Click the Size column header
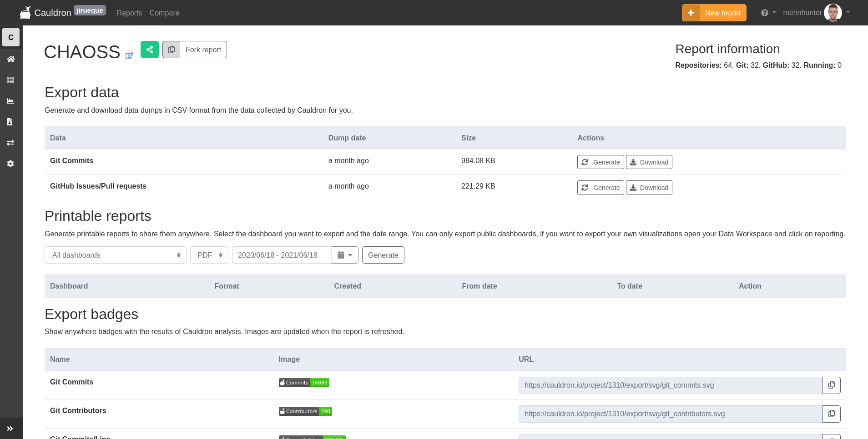Viewport: 868px width, 439px height. pos(469,138)
